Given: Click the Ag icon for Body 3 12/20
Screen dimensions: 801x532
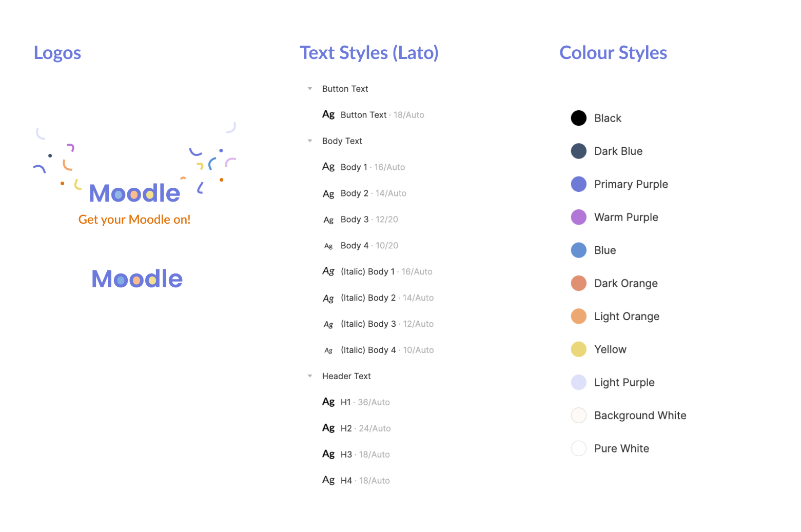Looking at the screenshot, I should [x=328, y=220].
